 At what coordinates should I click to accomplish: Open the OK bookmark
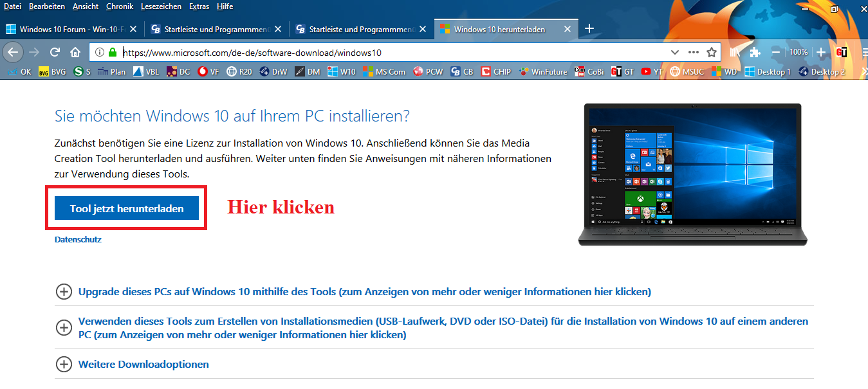(x=19, y=72)
